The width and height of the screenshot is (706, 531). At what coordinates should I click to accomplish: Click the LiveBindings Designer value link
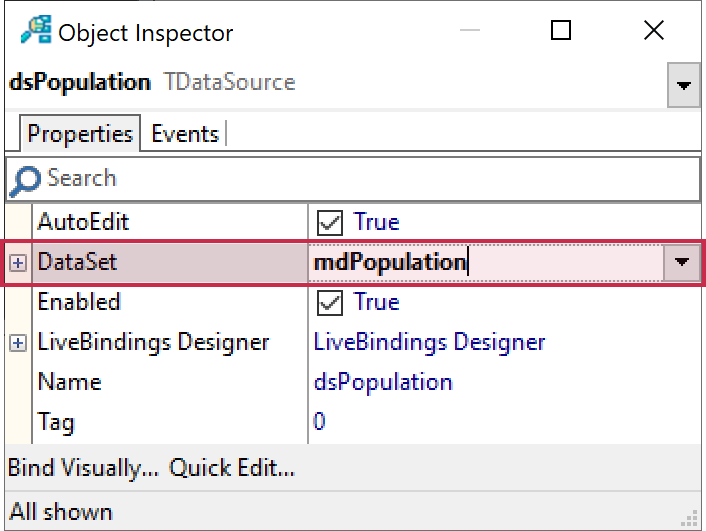[430, 342]
